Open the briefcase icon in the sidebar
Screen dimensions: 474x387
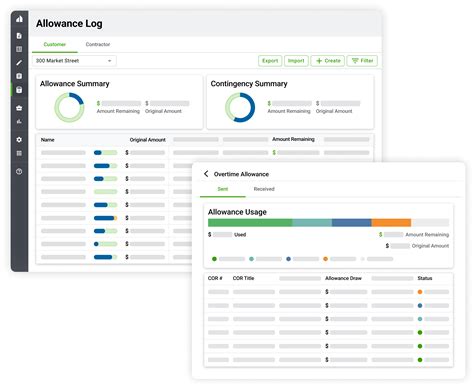pos(19,108)
